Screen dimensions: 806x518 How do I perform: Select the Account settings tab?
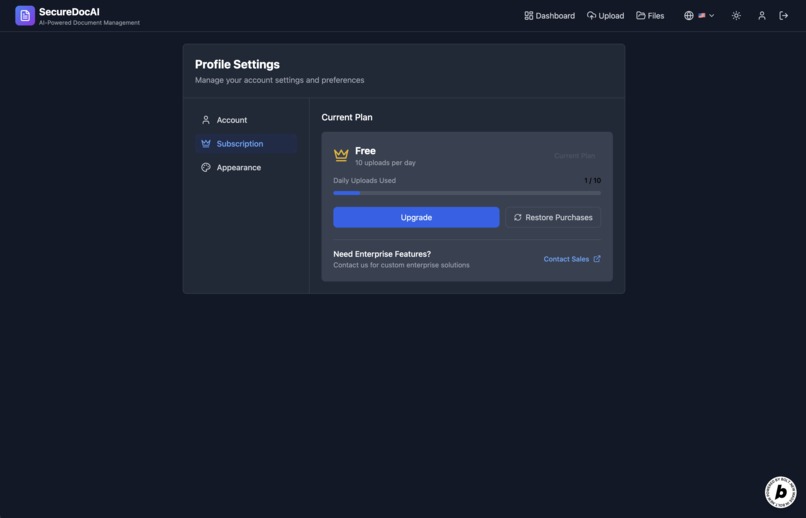pos(246,120)
